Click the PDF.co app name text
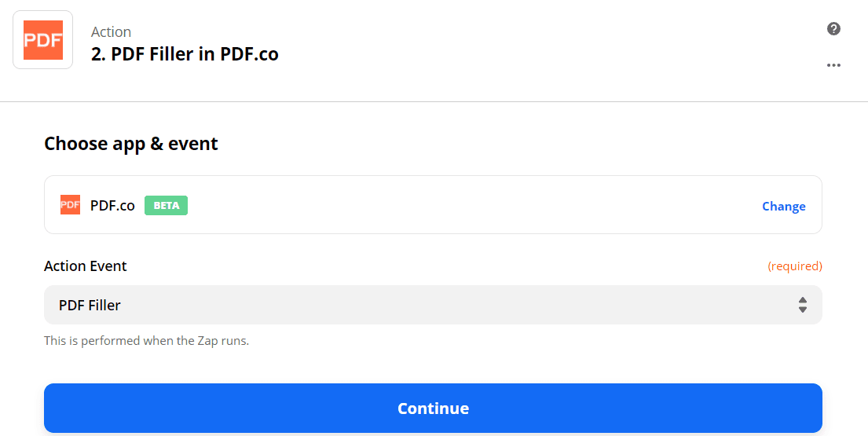This screenshot has width=868, height=436. 112,206
